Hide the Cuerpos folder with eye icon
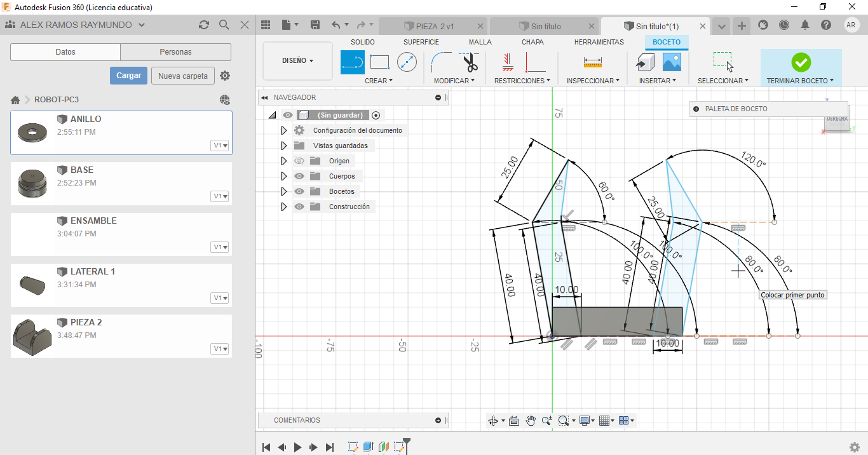 (x=299, y=176)
